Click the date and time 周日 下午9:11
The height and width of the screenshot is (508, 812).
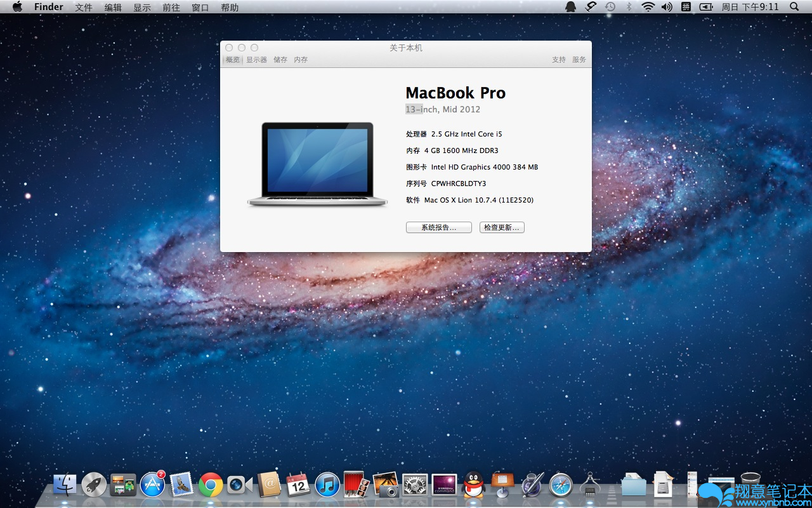[750, 7]
